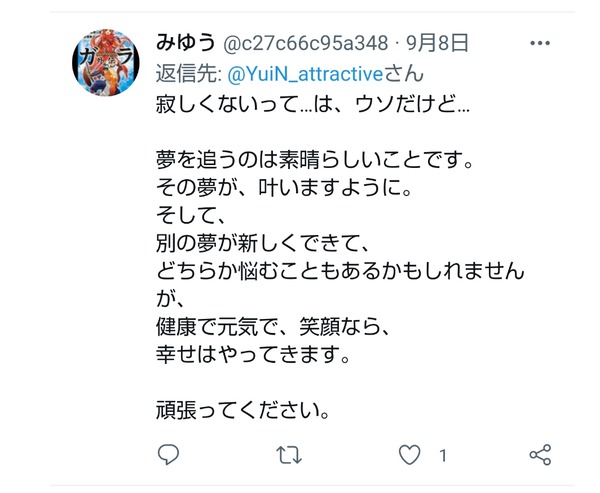Click the line 健康で元気で、笑顔なら、

click(272, 327)
